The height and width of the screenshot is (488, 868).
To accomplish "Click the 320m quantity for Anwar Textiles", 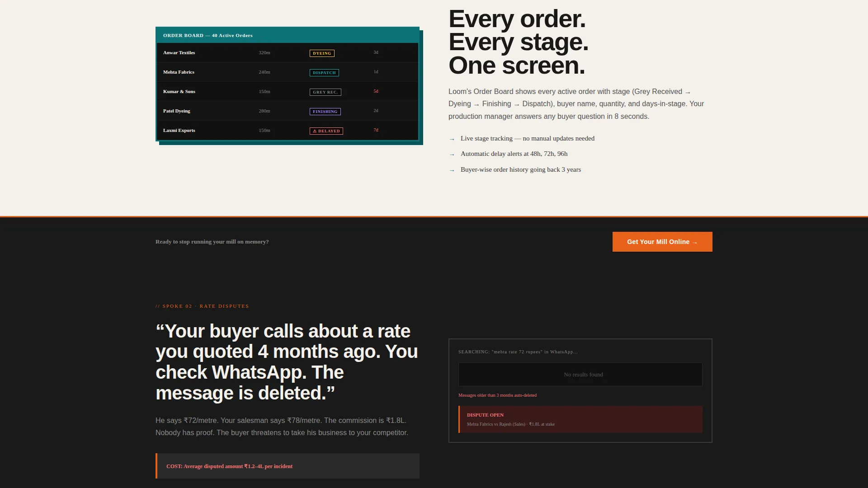I will click(264, 52).
